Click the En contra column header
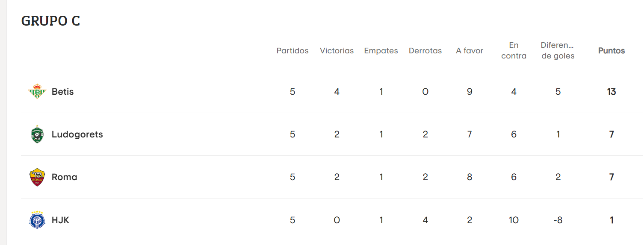The width and height of the screenshot is (644, 245). pyautogui.click(x=514, y=50)
